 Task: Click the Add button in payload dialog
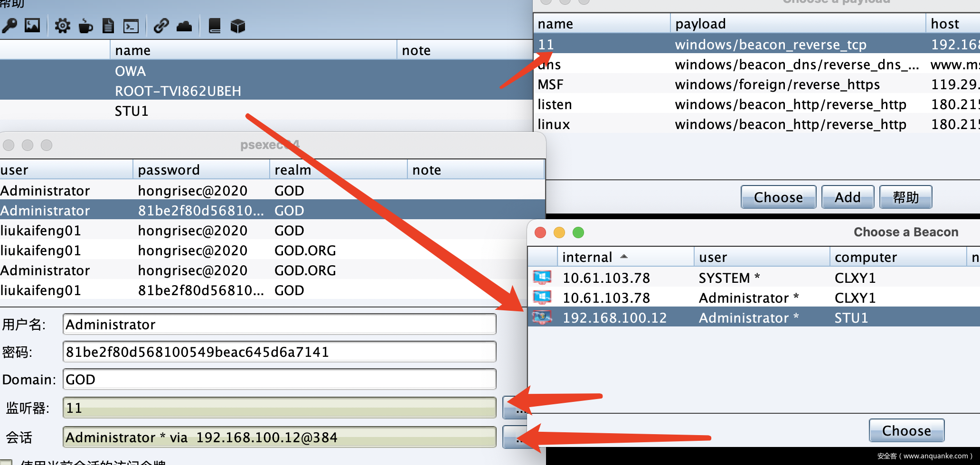coord(848,197)
